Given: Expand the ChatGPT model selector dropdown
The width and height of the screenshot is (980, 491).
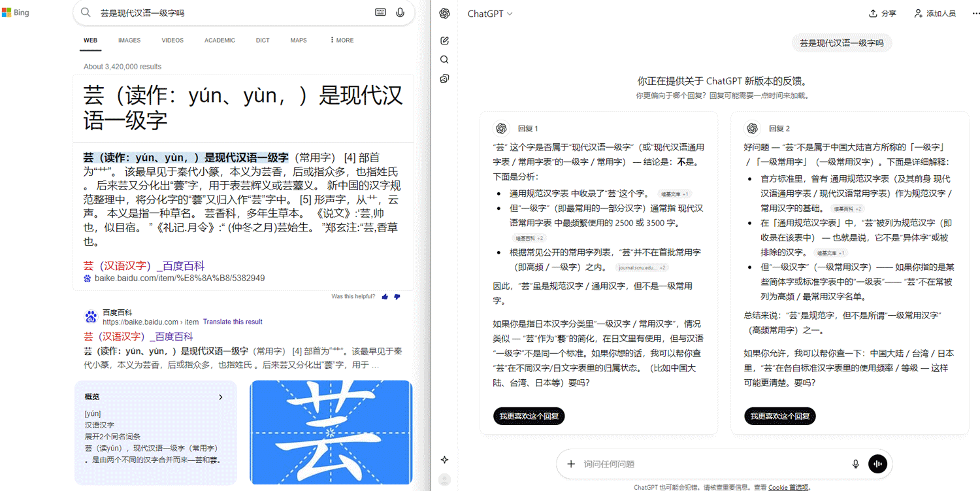Looking at the screenshot, I should click(490, 14).
